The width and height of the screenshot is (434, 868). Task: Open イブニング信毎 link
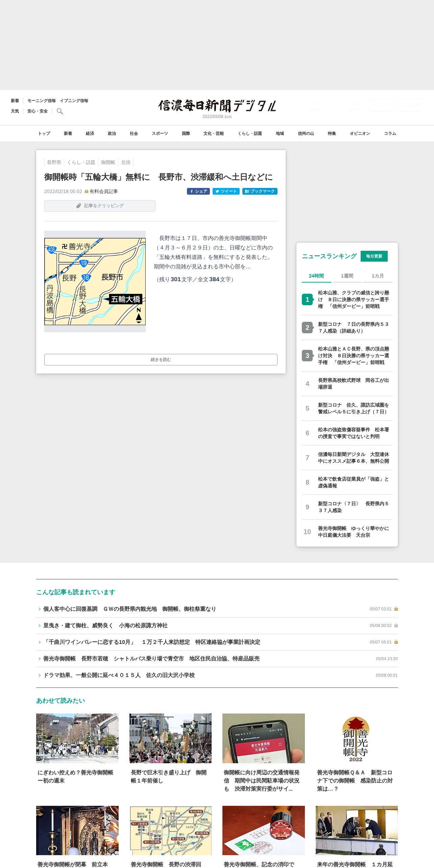(74, 101)
